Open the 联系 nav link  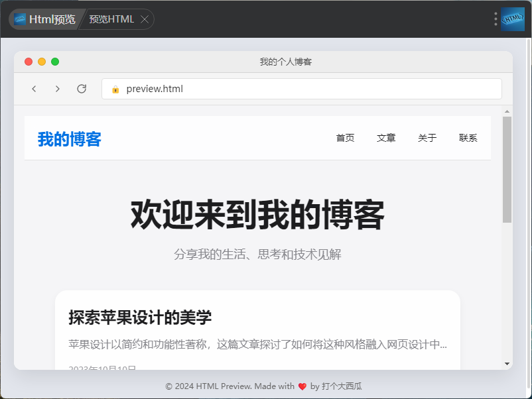coord(468,138)
